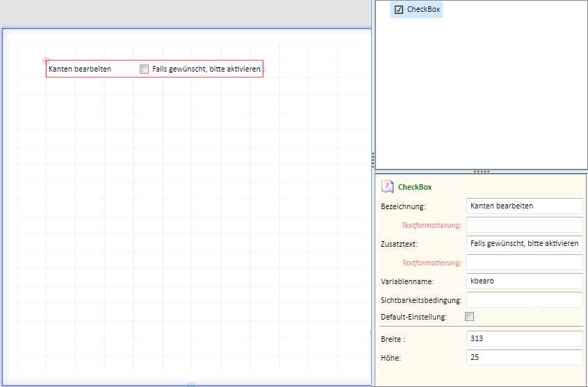
Task: Click into the Bezeichnung field
Action: click(524, 206)
